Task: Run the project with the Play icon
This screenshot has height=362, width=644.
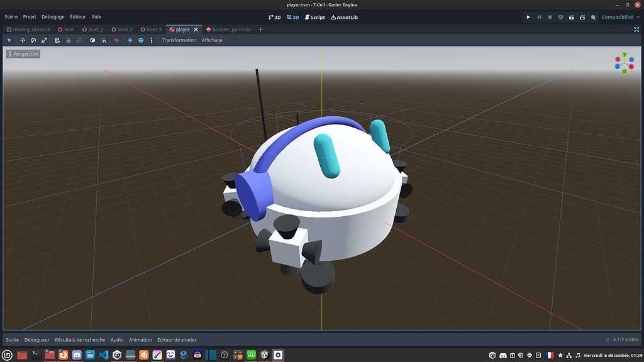Action: (528, 17)
